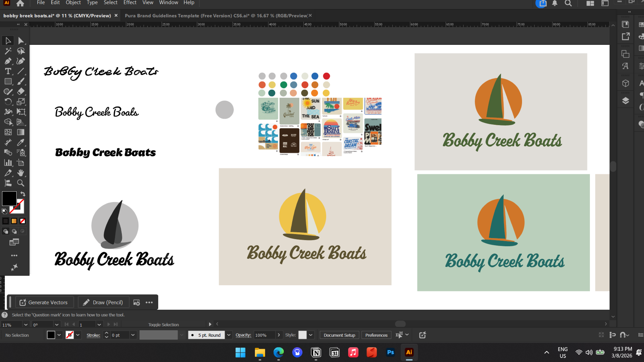Select the Pen tool
This screenshot has height=362, width=644.
8,61
